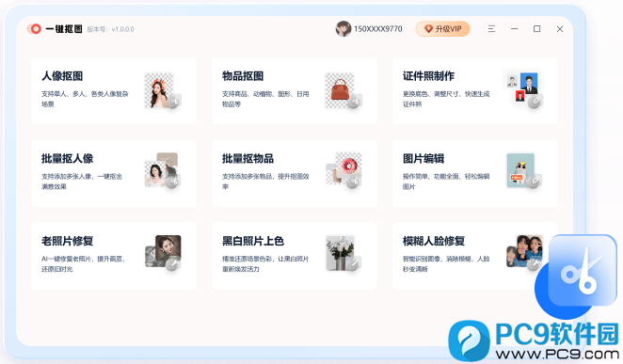Open the 图片编辑 cat image icon

click(523, 170)
